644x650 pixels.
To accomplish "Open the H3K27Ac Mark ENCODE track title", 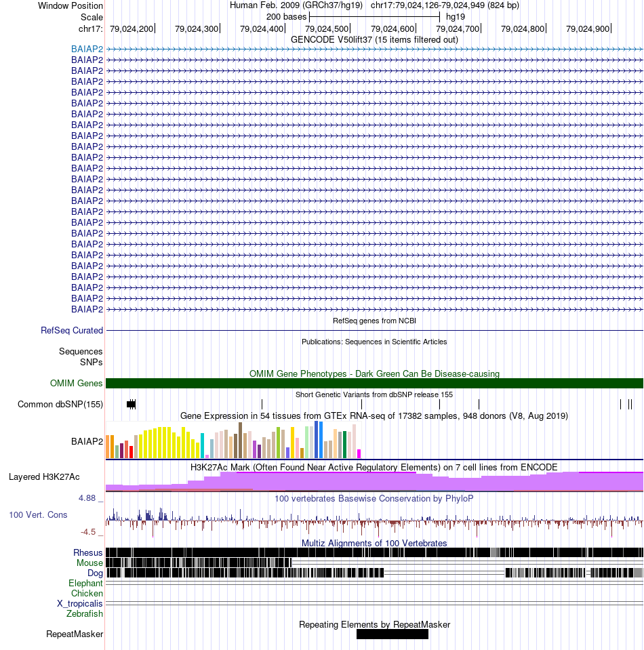I will [x=374, y=468].
